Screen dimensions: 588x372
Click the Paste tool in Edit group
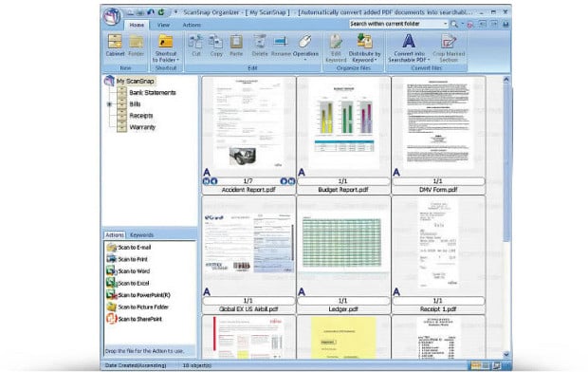click(236, 45)
